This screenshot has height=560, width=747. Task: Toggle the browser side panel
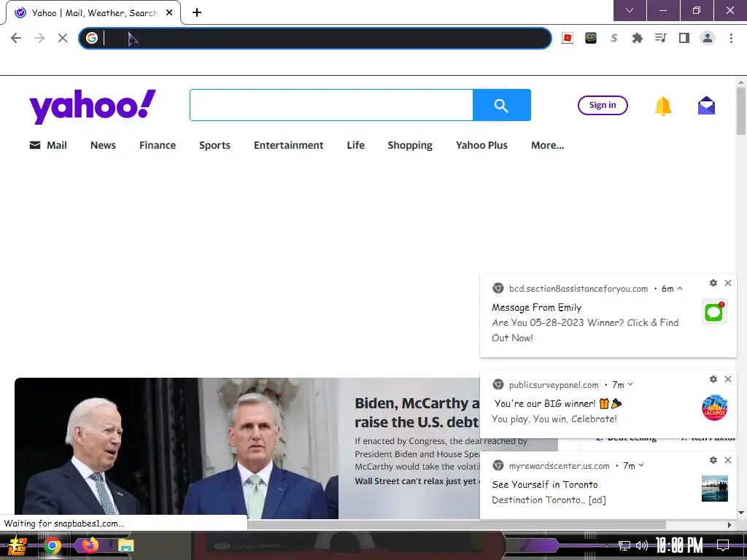click(x=684, y=38)
